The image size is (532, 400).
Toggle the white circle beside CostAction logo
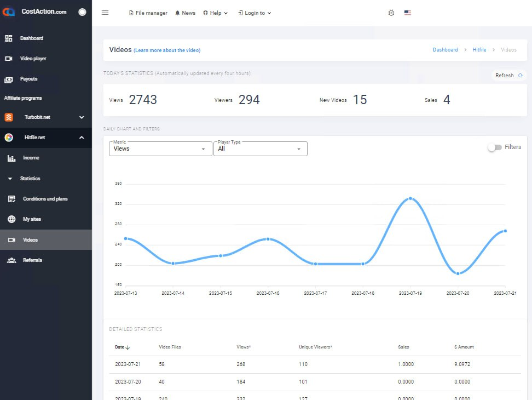tap(82, 12)
